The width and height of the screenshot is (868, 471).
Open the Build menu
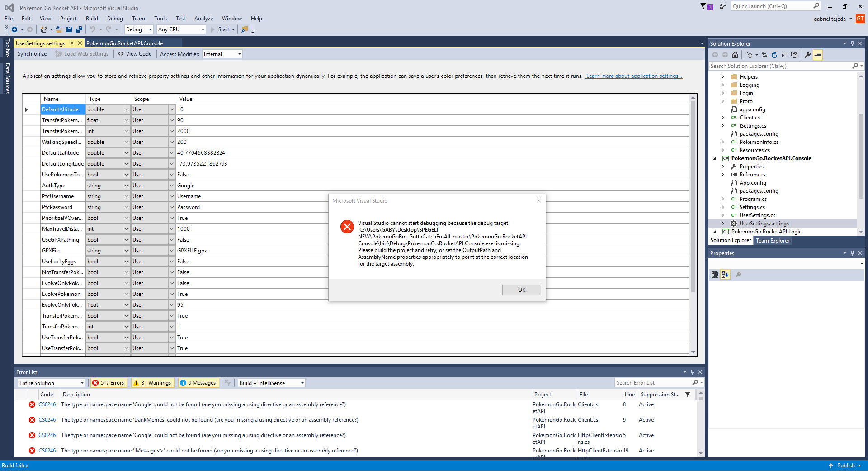click(92, 19)
